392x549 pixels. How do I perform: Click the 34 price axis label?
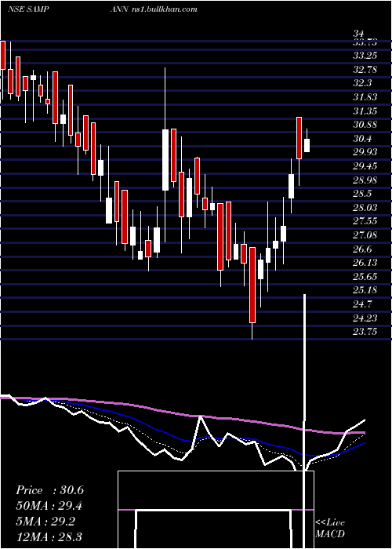pos(358,34)
